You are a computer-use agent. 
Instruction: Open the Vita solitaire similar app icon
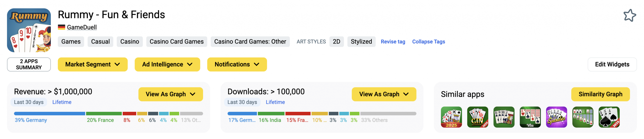pyautogui.click(x=530, y=117)
